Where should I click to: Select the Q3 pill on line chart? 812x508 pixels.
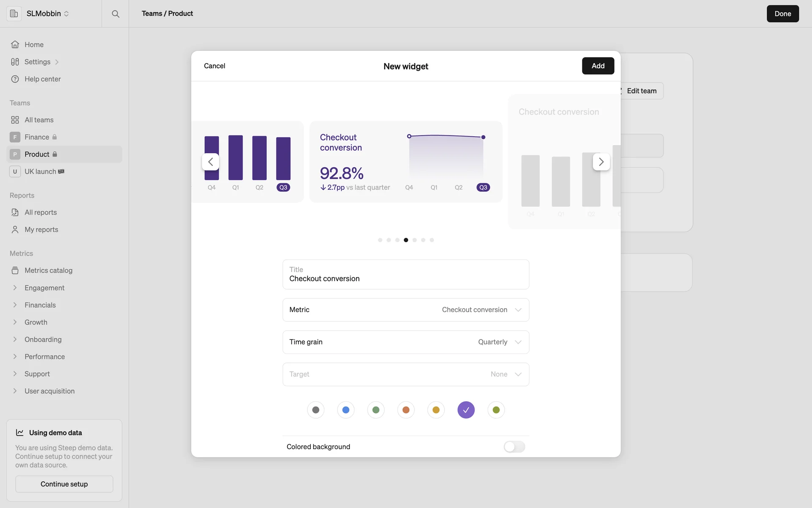tap(483, 188)
